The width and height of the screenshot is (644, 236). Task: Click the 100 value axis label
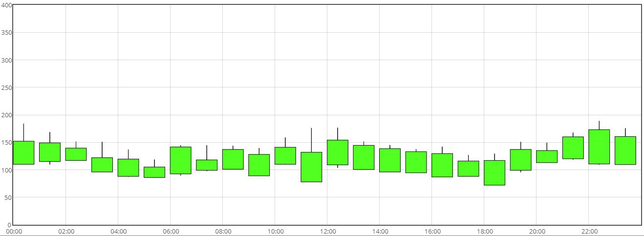7,170
